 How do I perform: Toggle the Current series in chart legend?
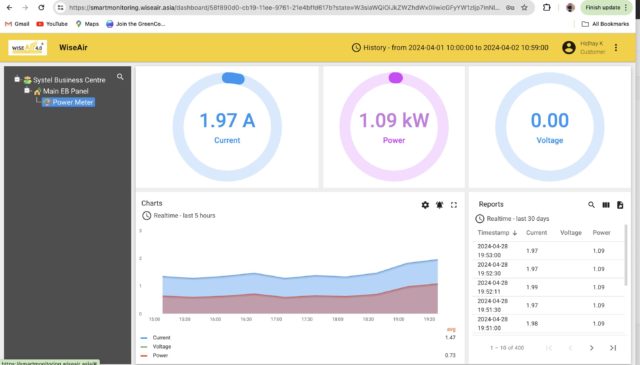pos(161,338)
